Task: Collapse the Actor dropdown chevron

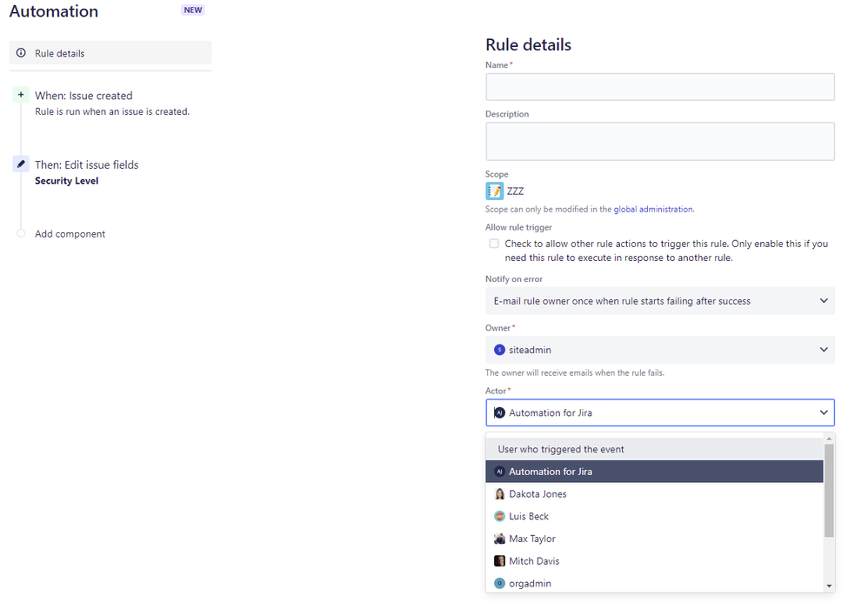Action: (x=824, y=412)
